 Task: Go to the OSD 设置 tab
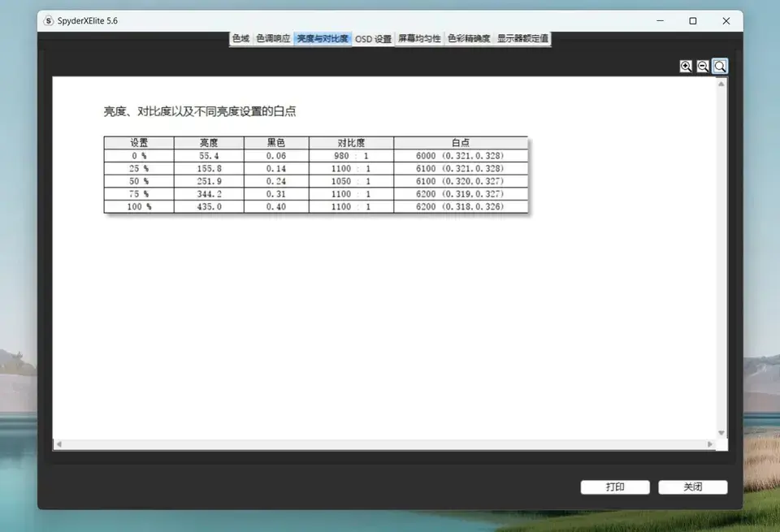pyautogui.click(x=373, y=38)
